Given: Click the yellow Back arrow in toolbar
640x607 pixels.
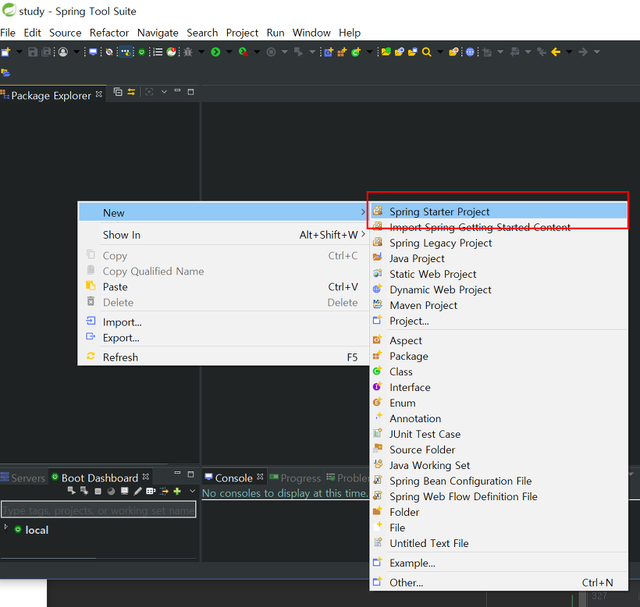Looking at the screenshot, I should pyautogui.click(x=555, y=51).
